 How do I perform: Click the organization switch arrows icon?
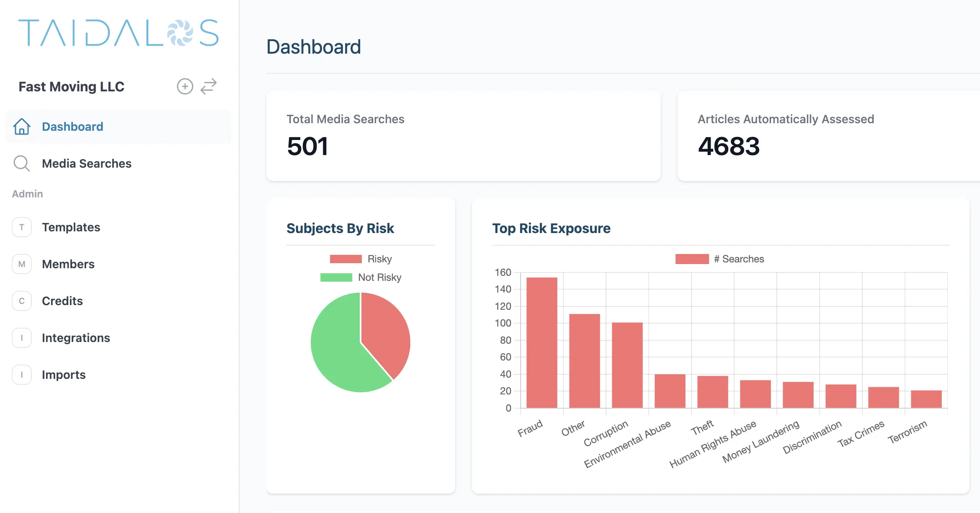[x=209, y=86]
